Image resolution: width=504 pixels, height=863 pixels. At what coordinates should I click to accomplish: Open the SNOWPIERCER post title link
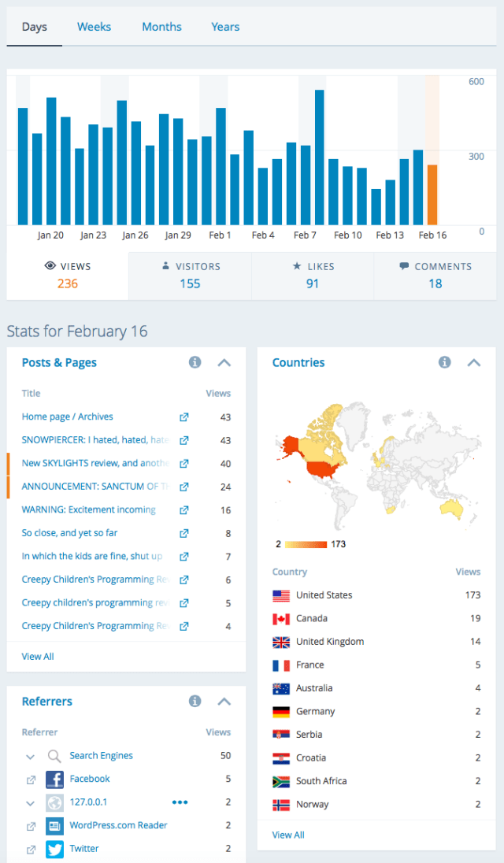point(95,439)
